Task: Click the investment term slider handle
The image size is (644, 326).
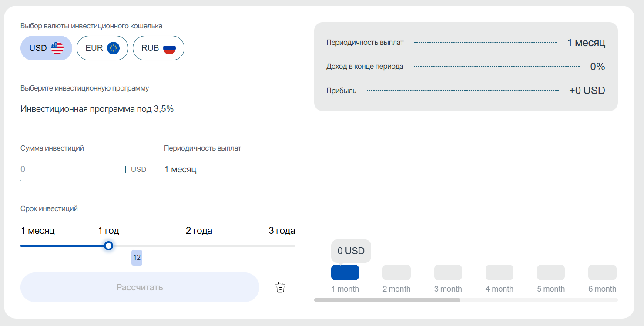Action: [109, 246]
